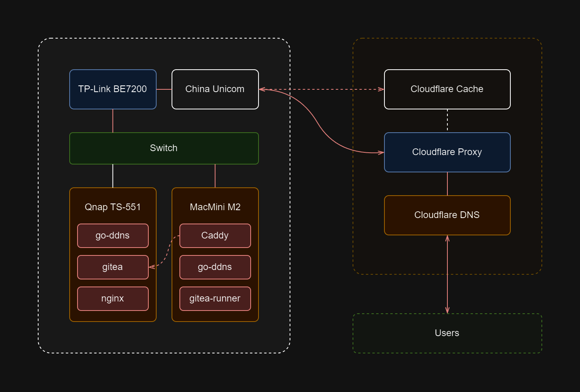The width and height of the screenshot is (580, 392).
Task: Click the gitea-runner node
Action: click(x=215, y=299)
